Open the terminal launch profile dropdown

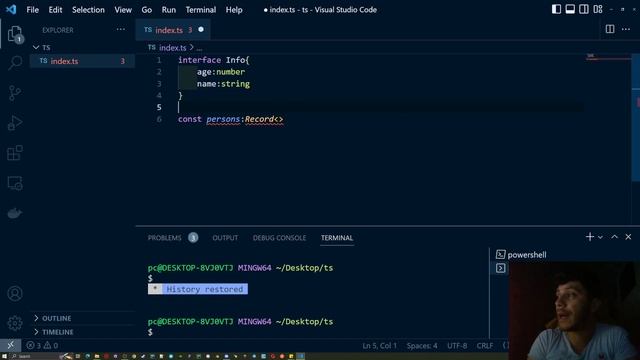pyautogui.click(x=600, y=237)
